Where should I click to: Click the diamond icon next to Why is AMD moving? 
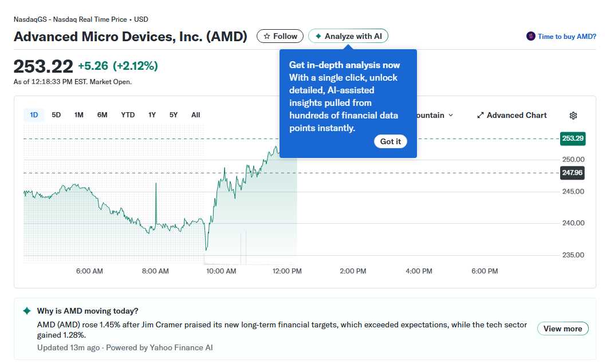tap(25, 311)
